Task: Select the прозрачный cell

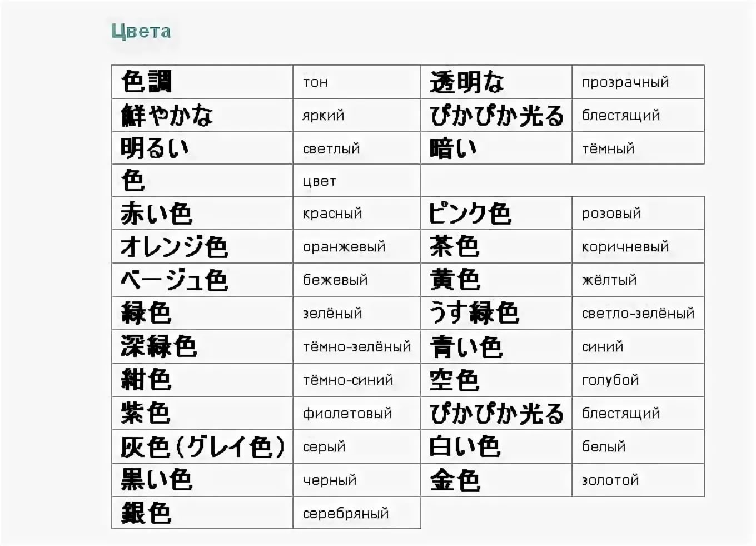Action: (x=638, y=82)
